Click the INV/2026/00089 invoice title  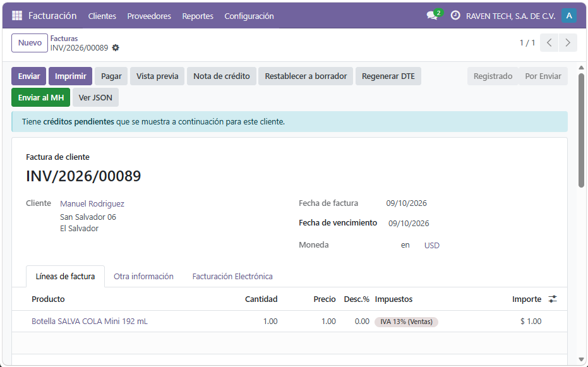pos(83,176)
